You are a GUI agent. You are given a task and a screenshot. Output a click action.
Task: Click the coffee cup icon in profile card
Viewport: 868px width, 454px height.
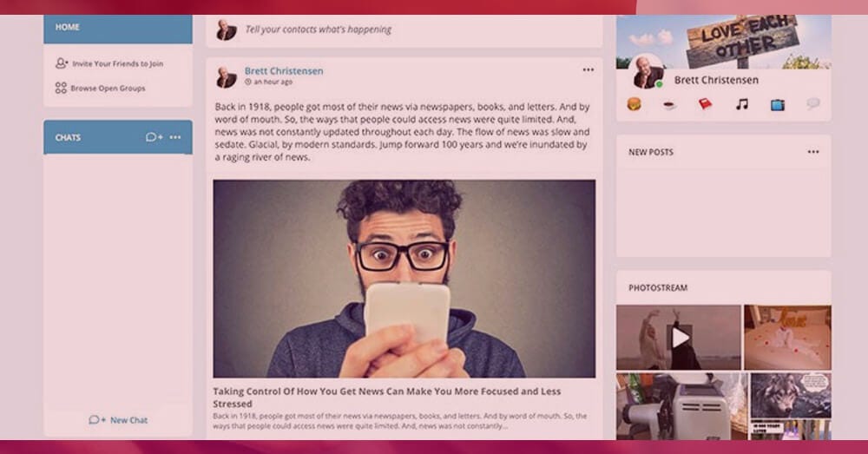click(x=669, y=105)
